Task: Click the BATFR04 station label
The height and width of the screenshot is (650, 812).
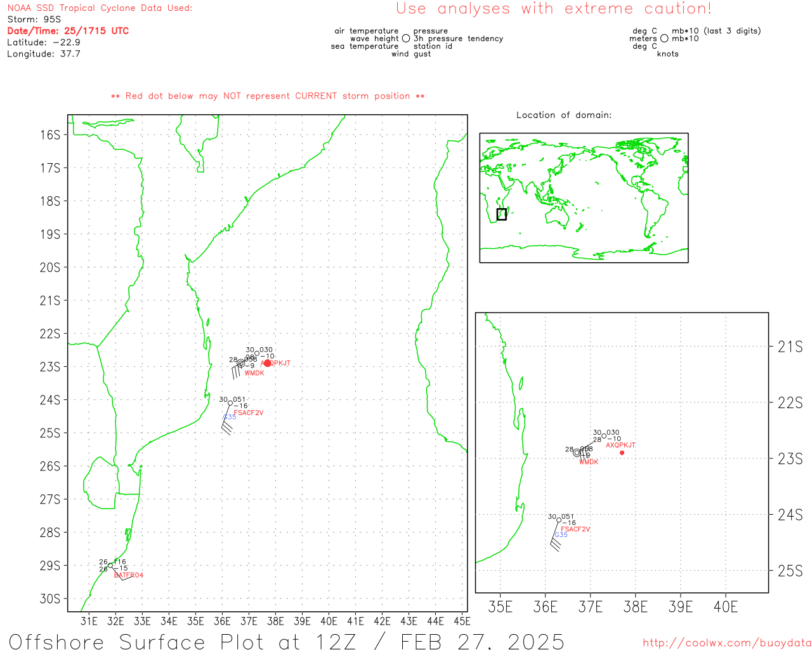Action: (129, 575)
